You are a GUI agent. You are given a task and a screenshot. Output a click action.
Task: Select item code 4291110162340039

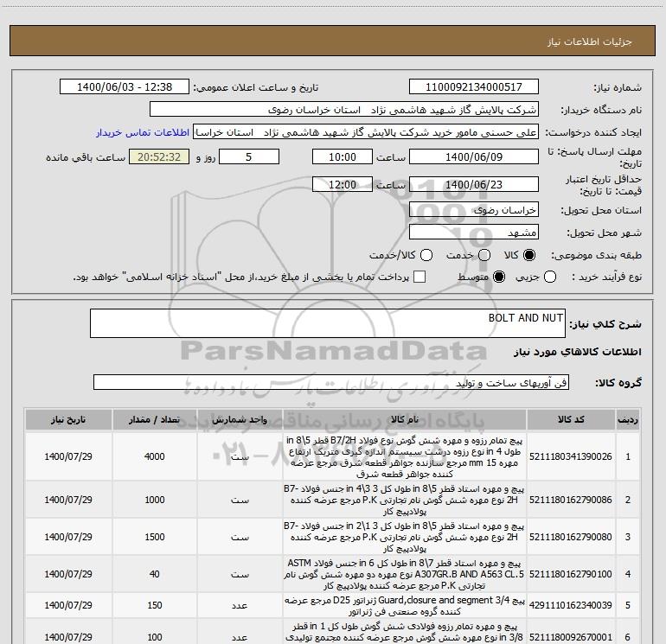[x=571, y=605]
